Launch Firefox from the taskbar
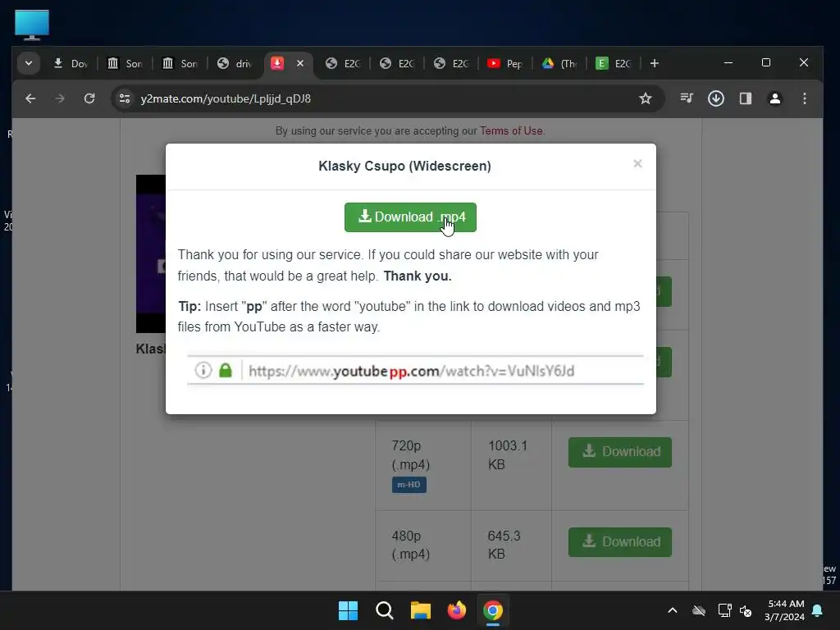Screen dimensions: 840x630 click(456, 610)
